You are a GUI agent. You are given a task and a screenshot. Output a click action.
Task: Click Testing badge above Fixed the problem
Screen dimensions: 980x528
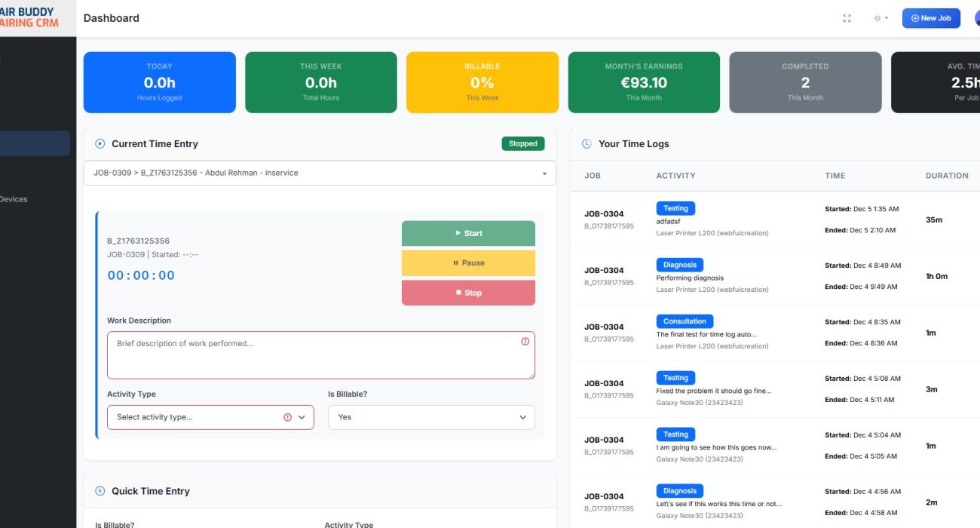pos(675,378)
